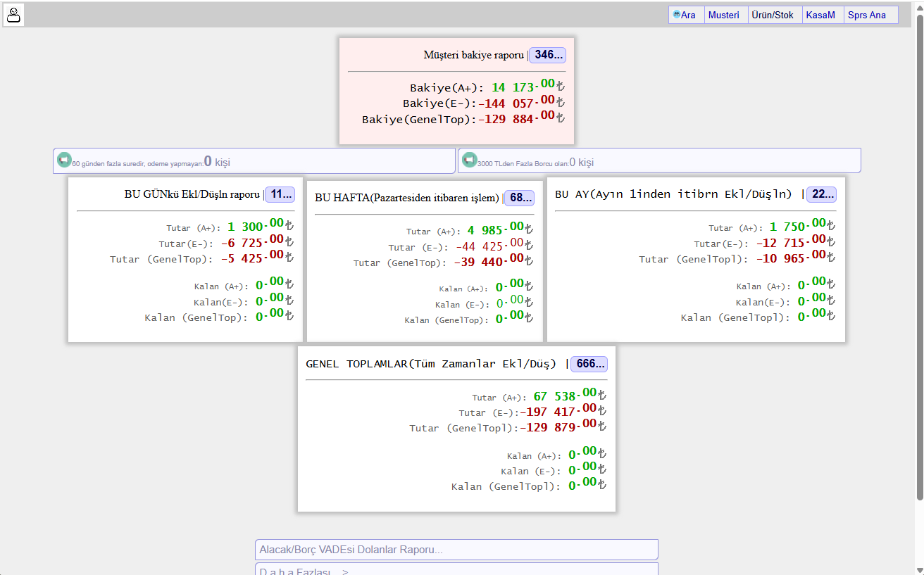924x575 pixels.
Task: Expand the 346... customer balance report button
Action: [x=547, y=54]
